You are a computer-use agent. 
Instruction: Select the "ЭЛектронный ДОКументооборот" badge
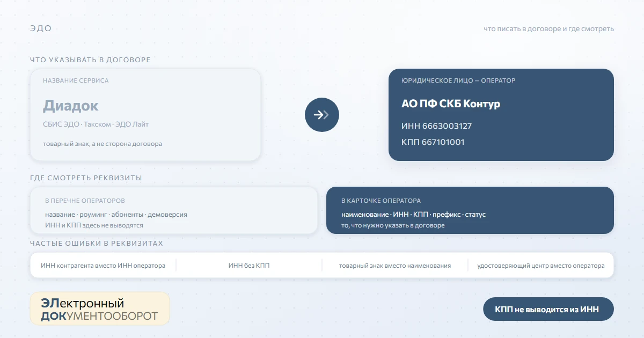pyautogui.click(x=100, y=308)
